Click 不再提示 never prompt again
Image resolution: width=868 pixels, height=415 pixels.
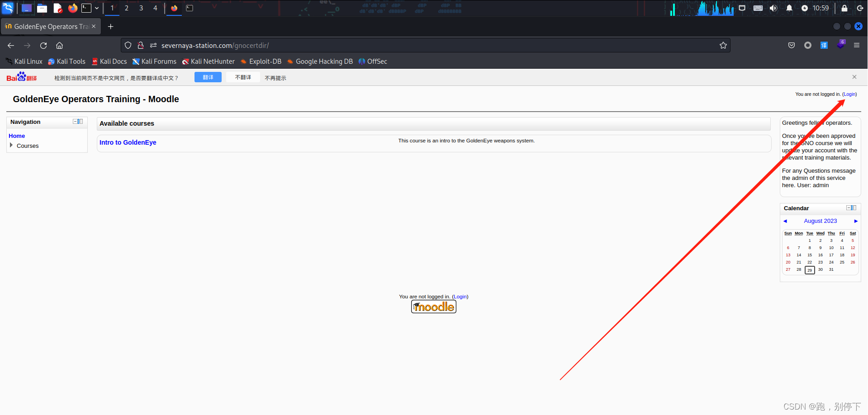(x=275, y=78)
